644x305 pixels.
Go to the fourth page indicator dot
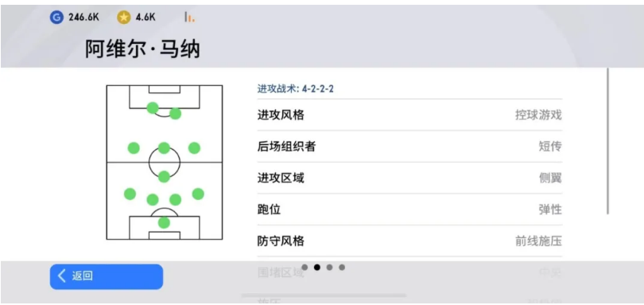click(342, 268)
